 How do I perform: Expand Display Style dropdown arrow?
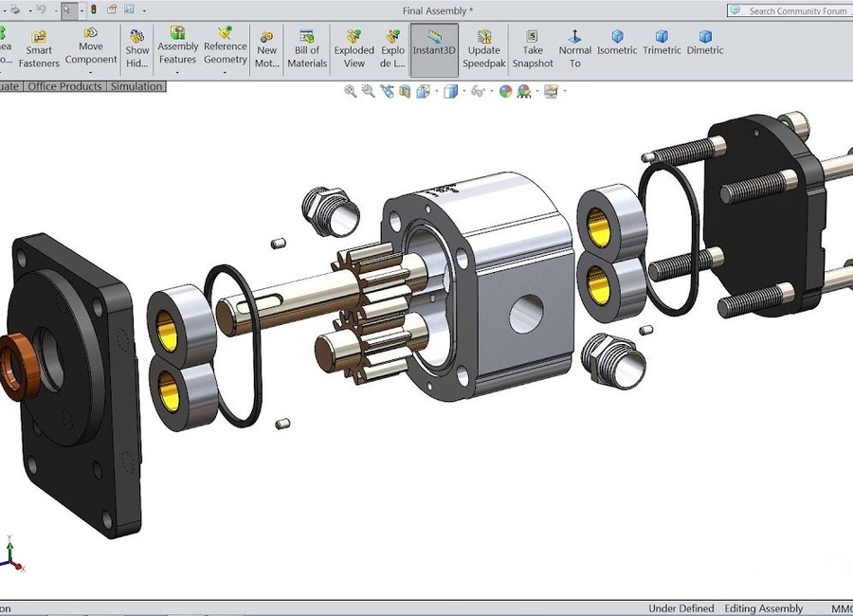(463, 91)
